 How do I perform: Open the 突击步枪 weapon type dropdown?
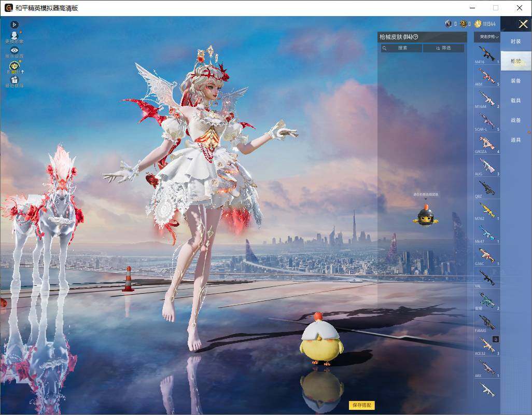487,37
